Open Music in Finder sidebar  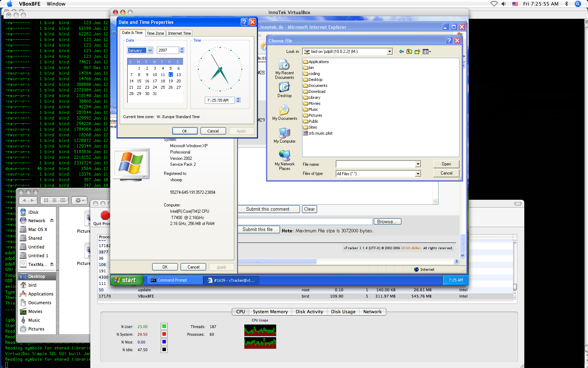tap(34, 320)
